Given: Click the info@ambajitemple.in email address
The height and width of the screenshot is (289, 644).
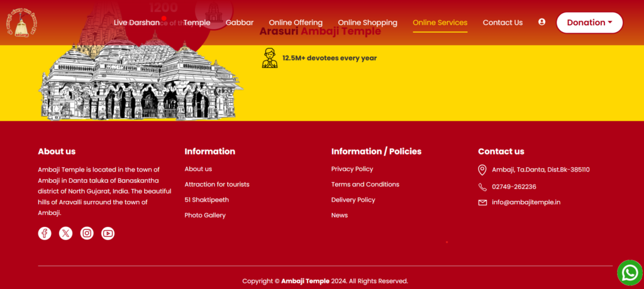Looking at the screenshot, I should [x=526, y=202].
